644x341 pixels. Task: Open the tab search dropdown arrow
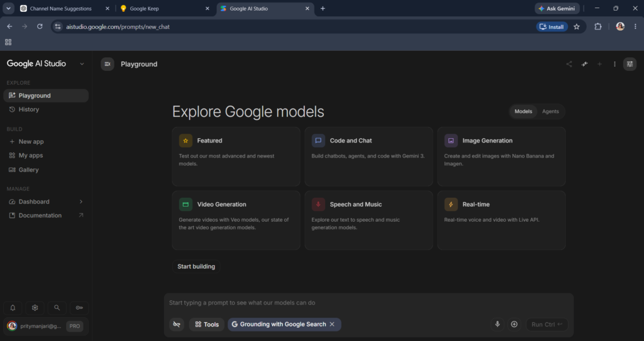coord(8,8)
